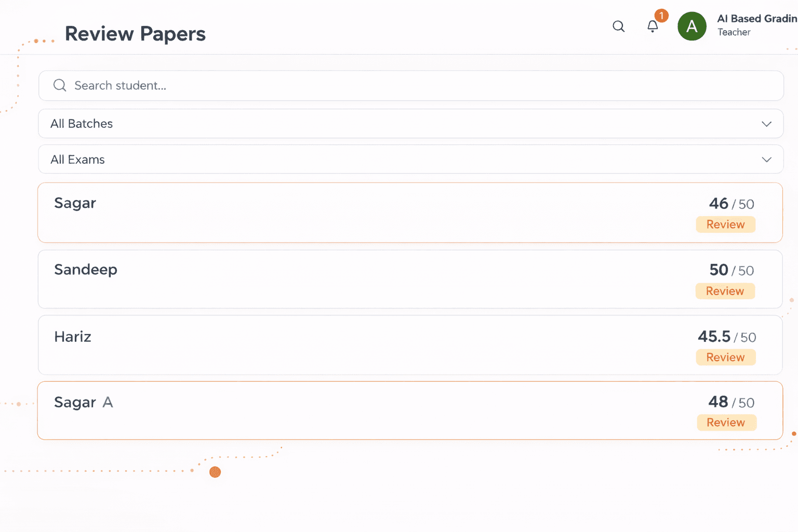Select Hariz's score of 45.5
798x532 pixels.
714,337
